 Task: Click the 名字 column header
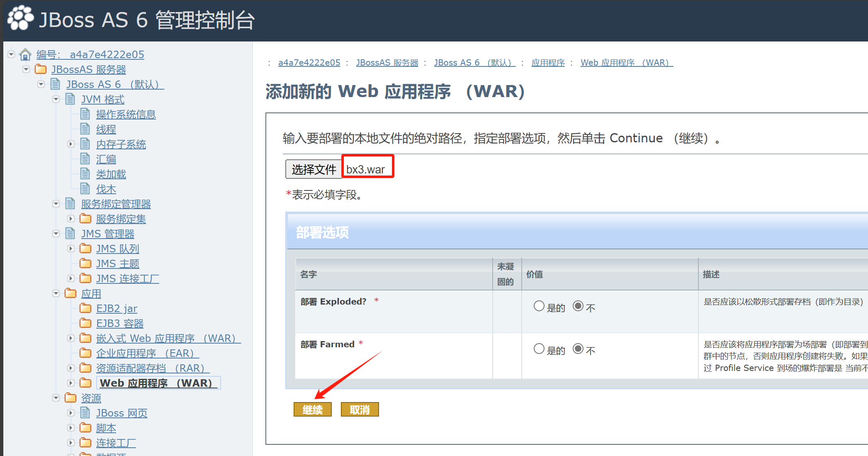(x=394, y=274)
